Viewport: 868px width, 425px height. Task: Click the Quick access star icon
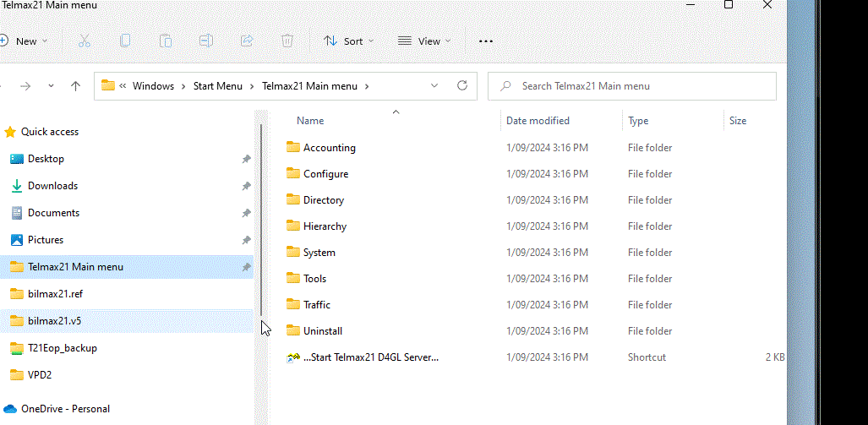tap(10, 132)
